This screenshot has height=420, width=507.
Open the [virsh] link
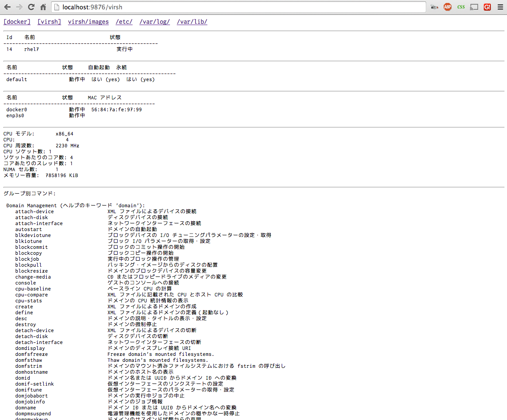[x=49, y=22]
